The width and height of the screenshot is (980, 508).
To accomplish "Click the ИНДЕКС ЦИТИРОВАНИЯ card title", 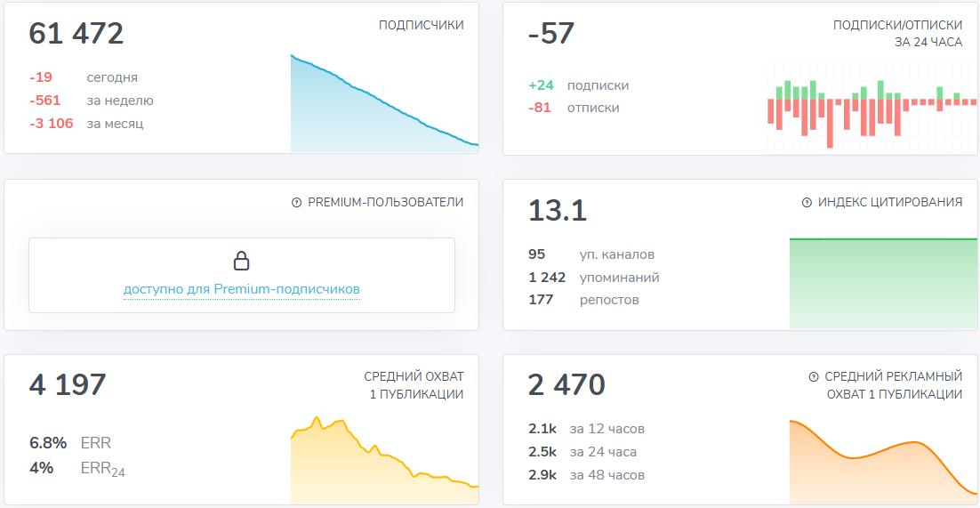I will (x=890, y=203).
